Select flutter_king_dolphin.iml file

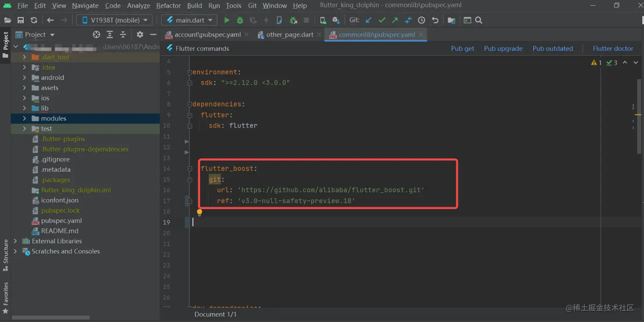(75, 190)
